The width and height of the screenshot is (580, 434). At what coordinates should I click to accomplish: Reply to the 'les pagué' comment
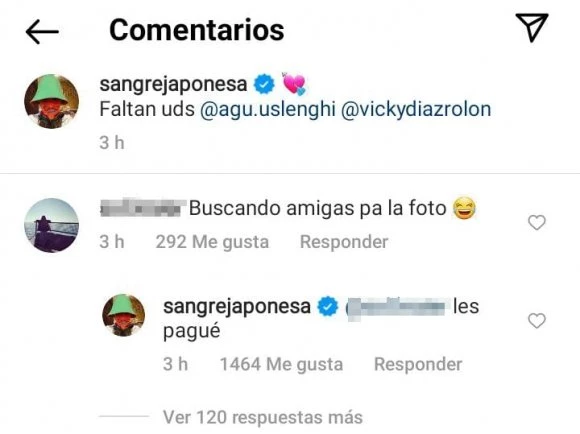click(418, 364)
